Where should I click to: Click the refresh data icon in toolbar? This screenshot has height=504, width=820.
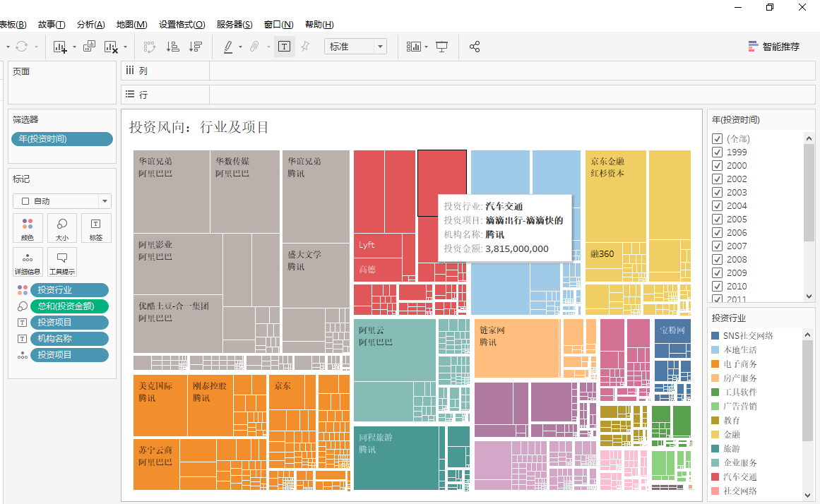[21, 47]
